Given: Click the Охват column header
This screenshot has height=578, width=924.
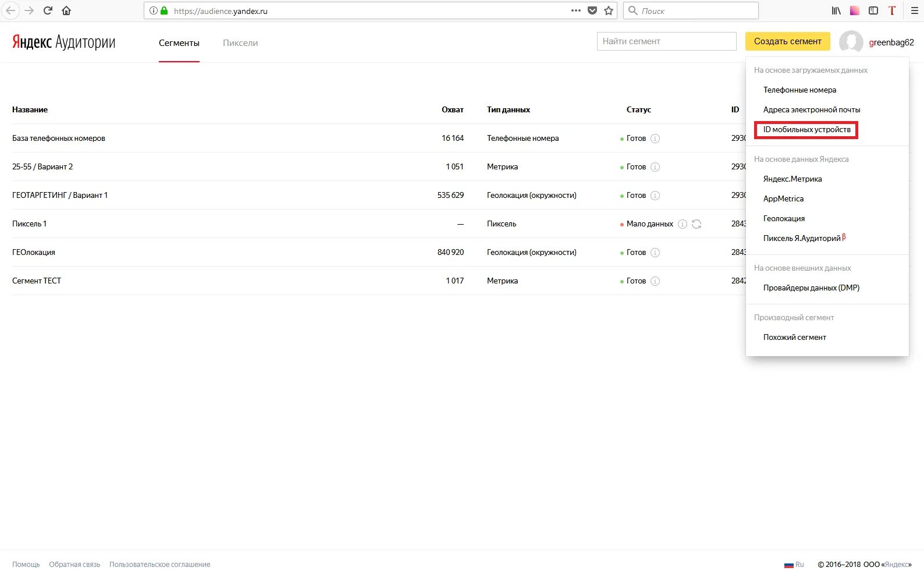Looking at the screenshot, I should (453, 109).
